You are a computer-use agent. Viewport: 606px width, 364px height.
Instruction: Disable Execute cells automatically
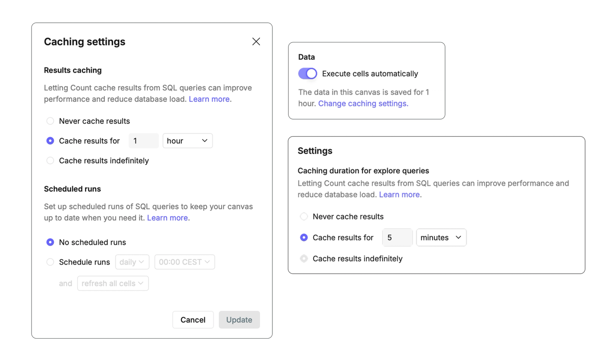[x=307, y=73]
